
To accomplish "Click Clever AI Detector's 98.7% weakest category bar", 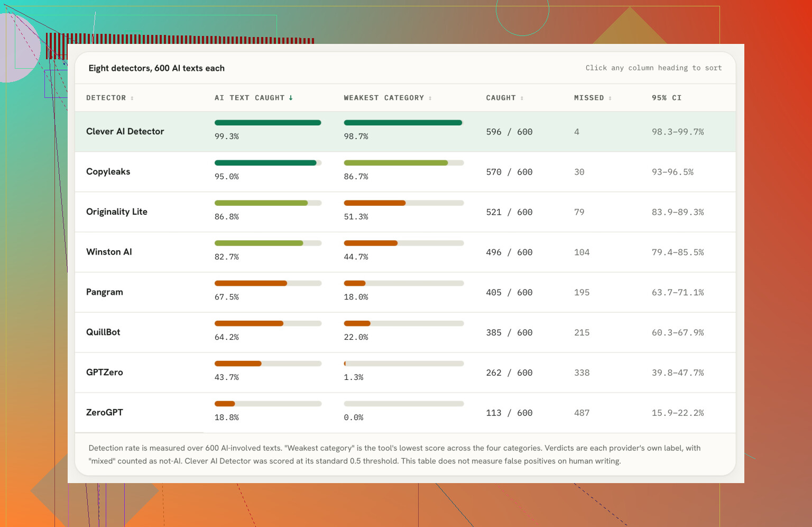I will click(x=404, y=123).
